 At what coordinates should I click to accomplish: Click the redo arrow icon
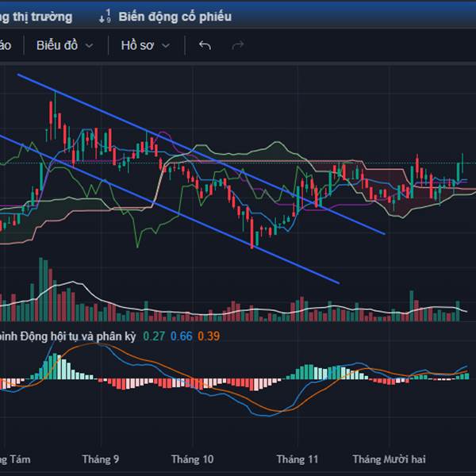click(237, 45)
